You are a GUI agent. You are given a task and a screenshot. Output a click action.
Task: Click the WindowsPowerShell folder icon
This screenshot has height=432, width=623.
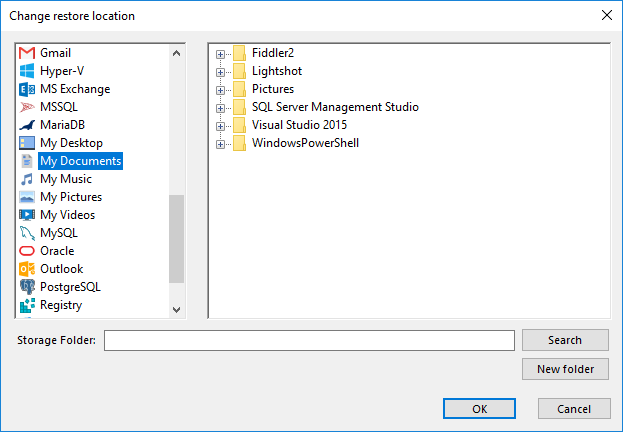click(x=239, y=143)
